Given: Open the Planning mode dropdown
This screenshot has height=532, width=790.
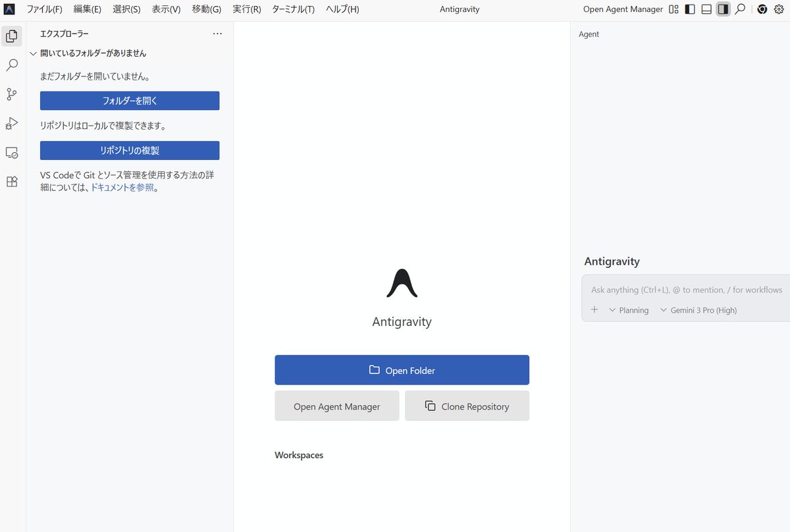Looking at the screenshot, I should coord(629,309).
